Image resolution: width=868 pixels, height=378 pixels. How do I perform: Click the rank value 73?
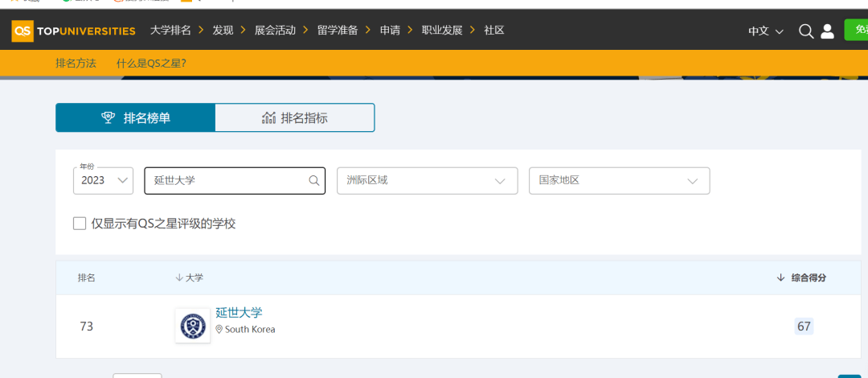[x=86, y=327]
